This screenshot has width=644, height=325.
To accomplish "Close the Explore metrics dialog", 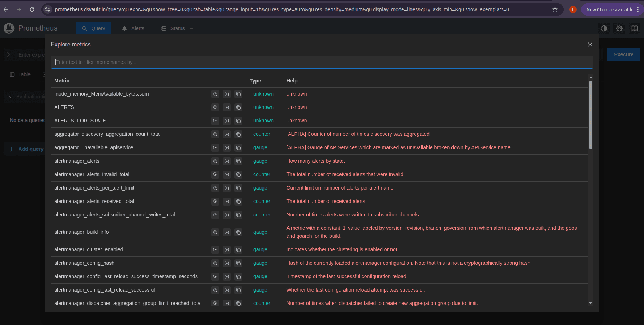I will [590, 45].
